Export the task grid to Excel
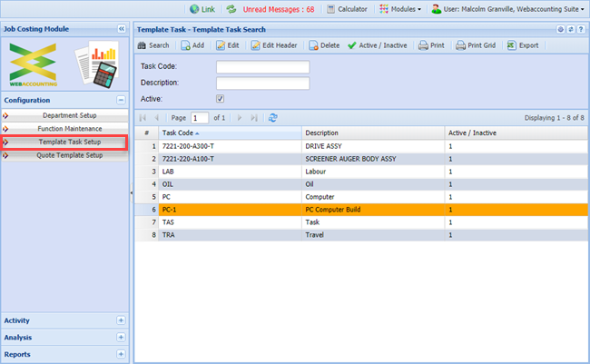The image size is (590, 364). [523, 45]
